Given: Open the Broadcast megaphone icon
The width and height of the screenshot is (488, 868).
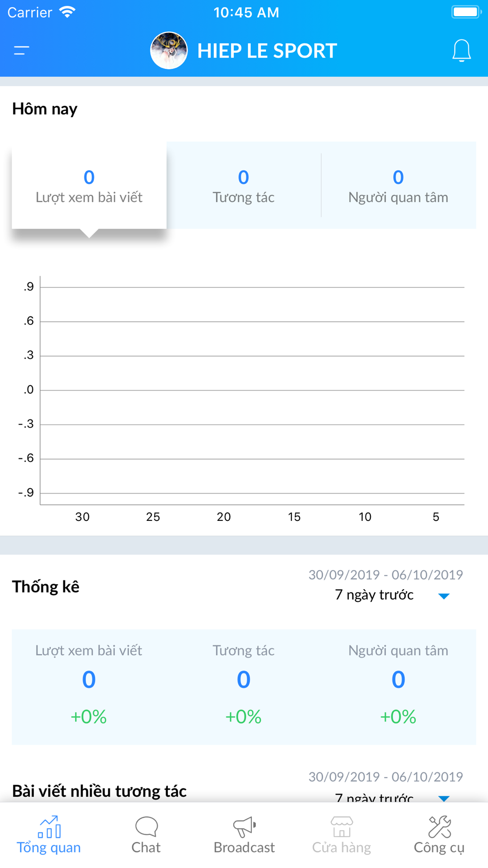Looking at the screenshot, I should click(x=244, y=827).
